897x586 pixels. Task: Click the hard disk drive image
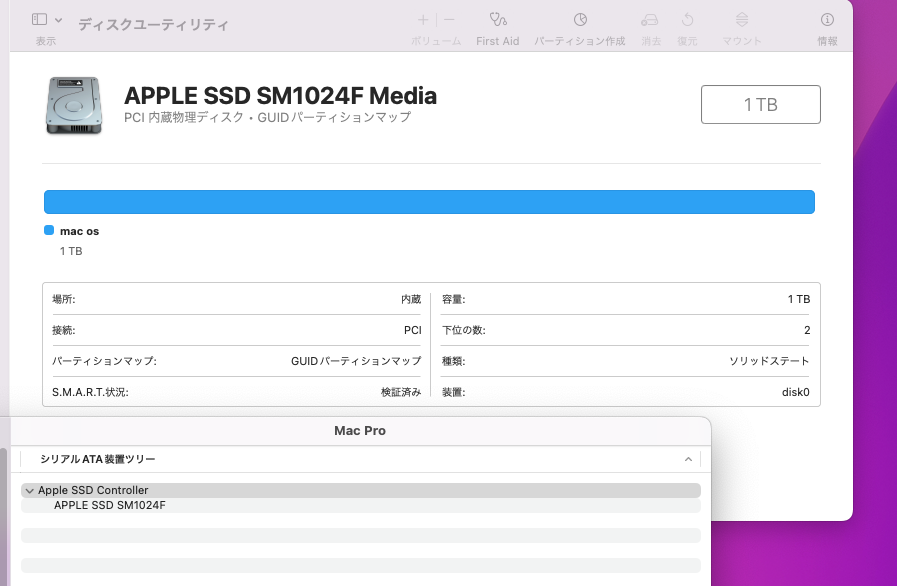click(74, 105)
